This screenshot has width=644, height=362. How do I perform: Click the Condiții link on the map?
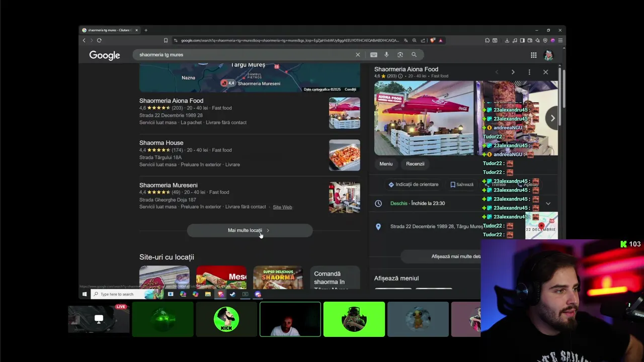tap(350, 89)
